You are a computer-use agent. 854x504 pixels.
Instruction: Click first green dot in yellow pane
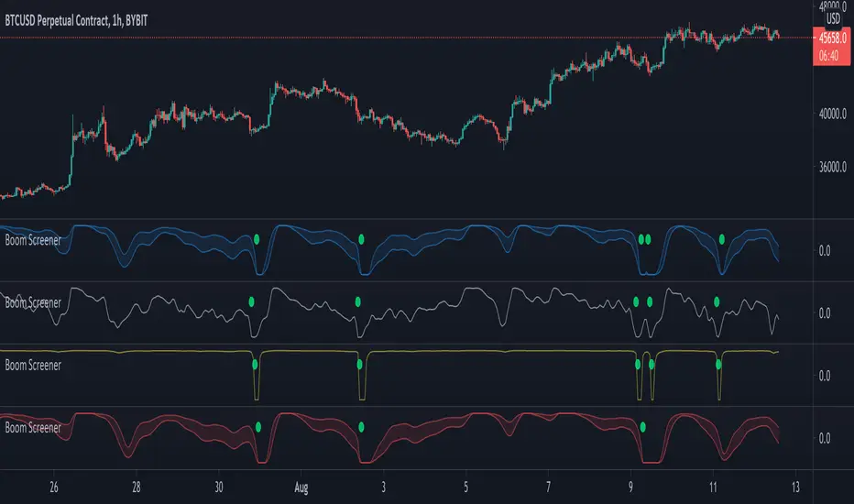255,365
